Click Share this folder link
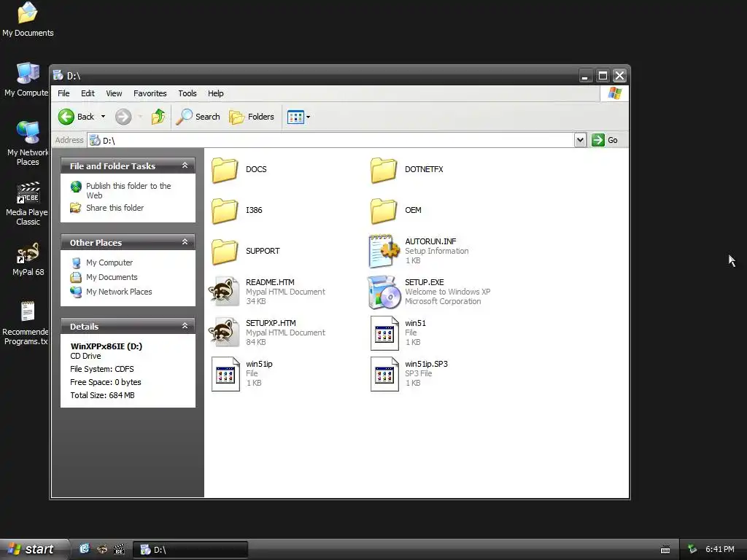Screen dimensions: 747x560 [x=115, y=208]
